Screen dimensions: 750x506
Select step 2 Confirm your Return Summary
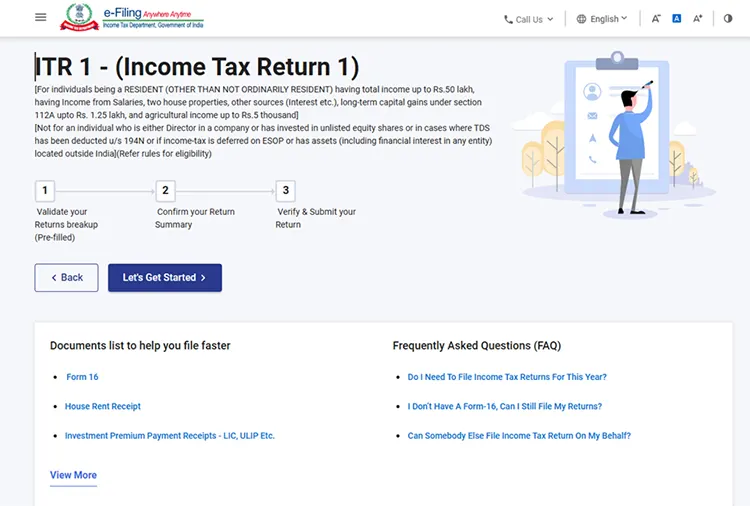[165, 191]
